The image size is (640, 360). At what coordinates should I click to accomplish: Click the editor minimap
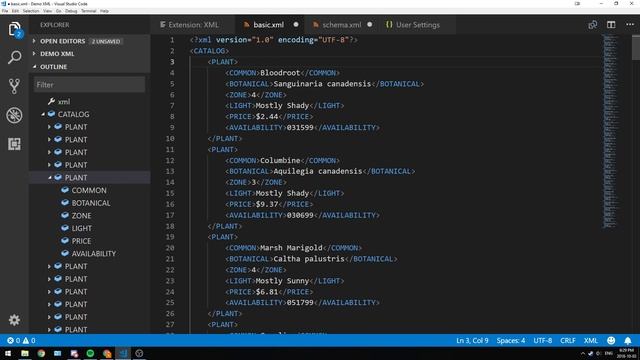610,131
